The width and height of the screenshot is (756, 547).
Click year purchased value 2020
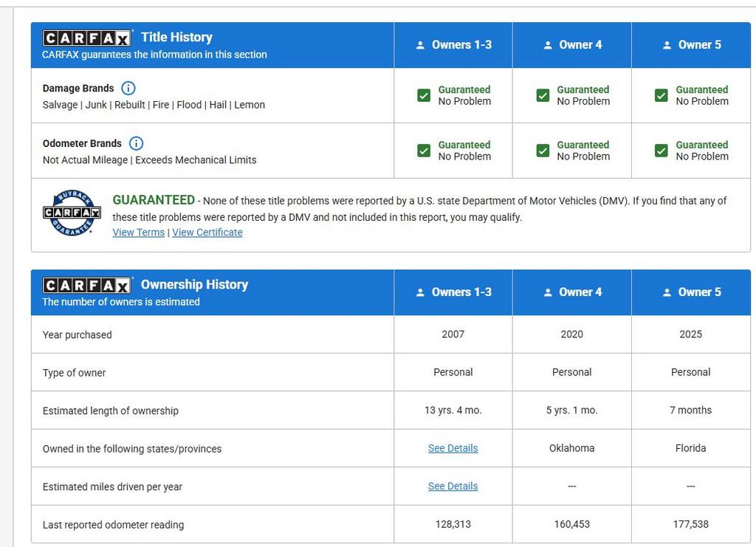(572, 334)
